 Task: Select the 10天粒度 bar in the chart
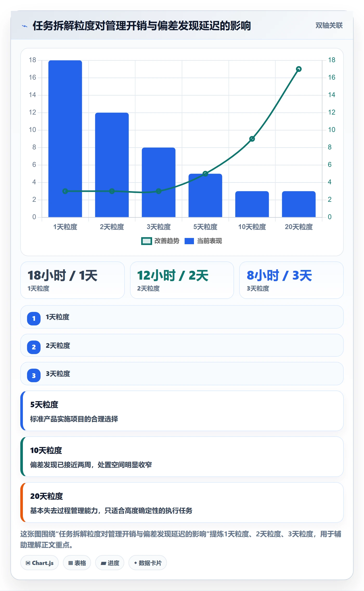[252, 204]
